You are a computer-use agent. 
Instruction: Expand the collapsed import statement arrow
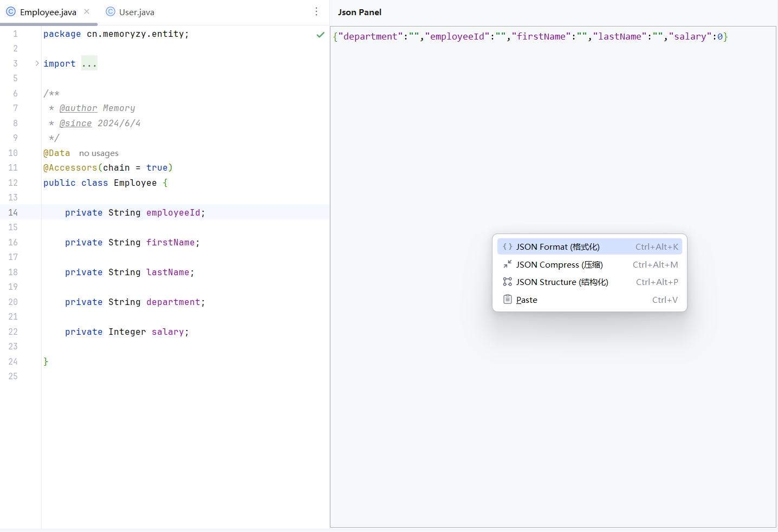[36, 63]
